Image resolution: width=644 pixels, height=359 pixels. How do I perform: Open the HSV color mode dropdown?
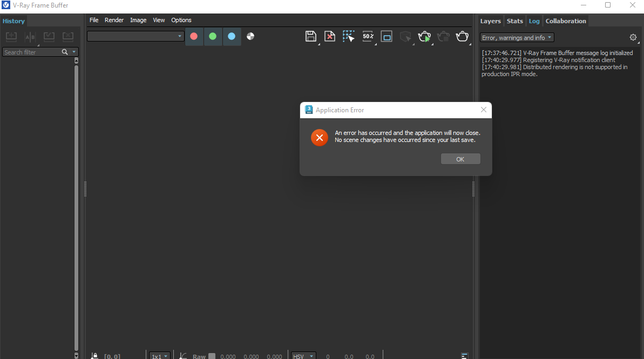[x=303, y=356]
